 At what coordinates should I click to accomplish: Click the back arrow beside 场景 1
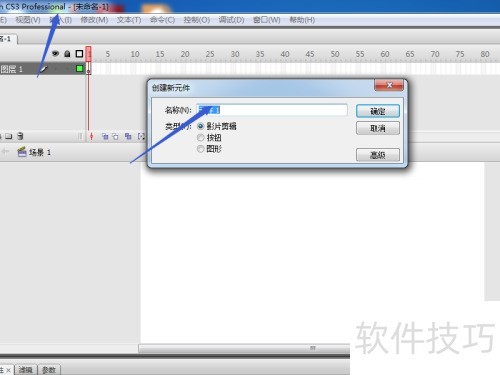5,152
